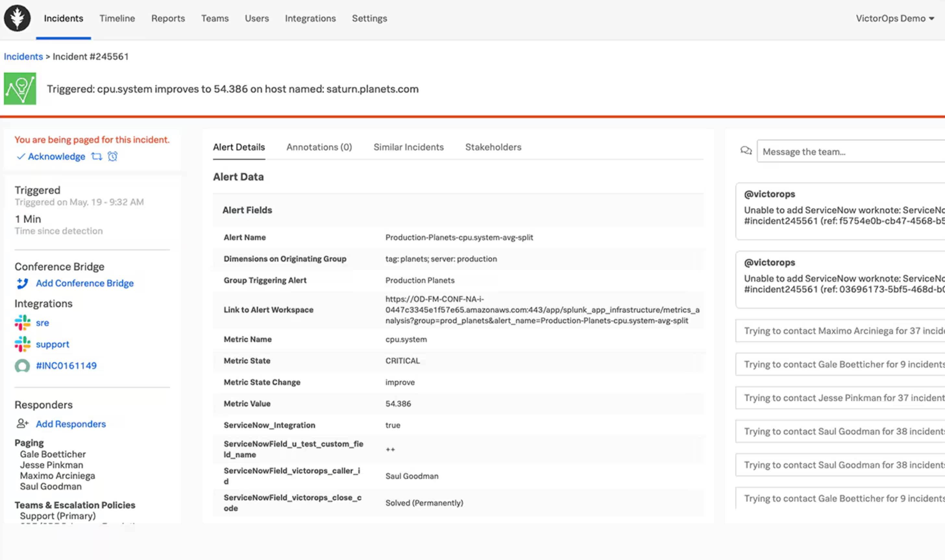Screen dimensions: 945x560
Task: View the Stakeholders tab
Action: pyautogui.click(x=493, y=147)
